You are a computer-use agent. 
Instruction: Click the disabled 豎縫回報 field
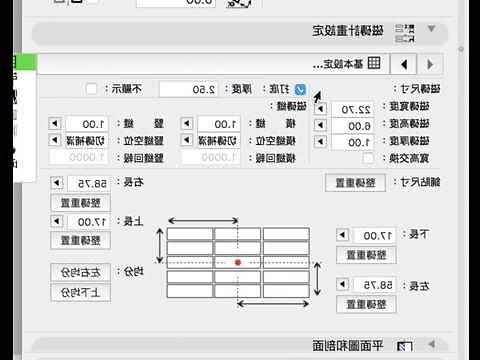point(79,157)
